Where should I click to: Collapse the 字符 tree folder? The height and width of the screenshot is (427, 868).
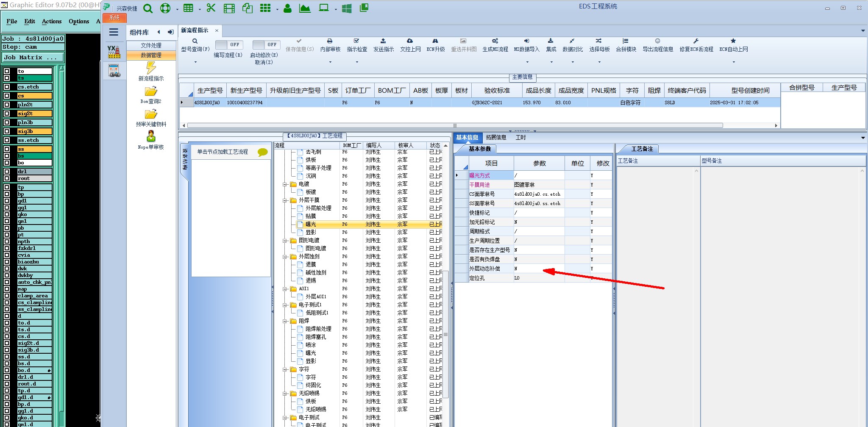285,369
